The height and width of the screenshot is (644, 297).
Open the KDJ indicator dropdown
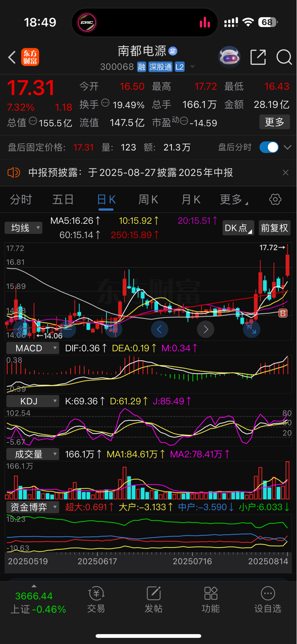pos(32,401)
